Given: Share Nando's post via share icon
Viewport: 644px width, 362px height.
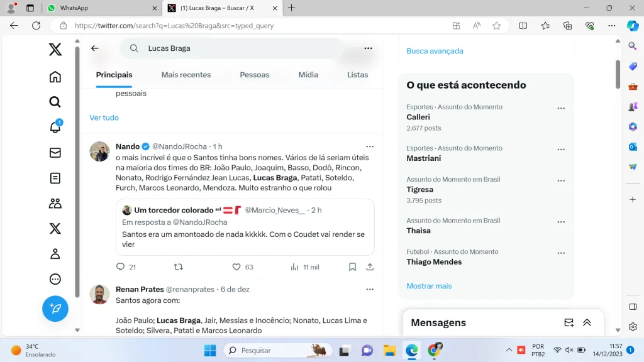Looking at the screenshot, I should pos(370,267).
